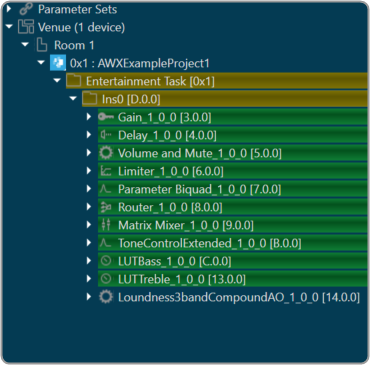The height and width of the screenshot is (365, 370).
Task: Select 0x1 : AWXExampleProject1 label
Action: pyautogui.click(x=140, y=63)
